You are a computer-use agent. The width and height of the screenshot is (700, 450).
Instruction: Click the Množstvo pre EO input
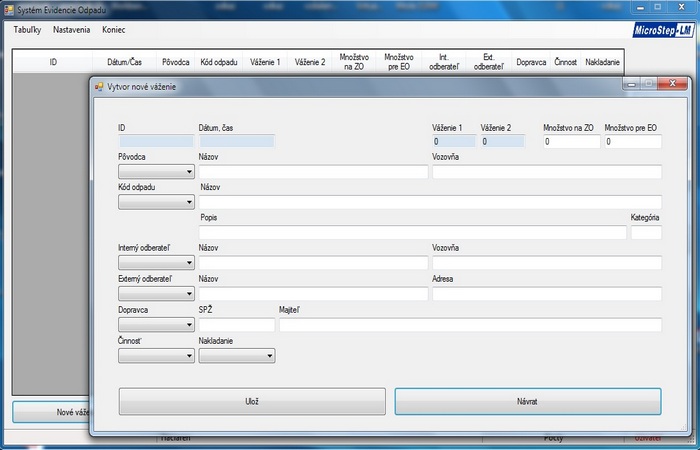[x=633, y=142]
